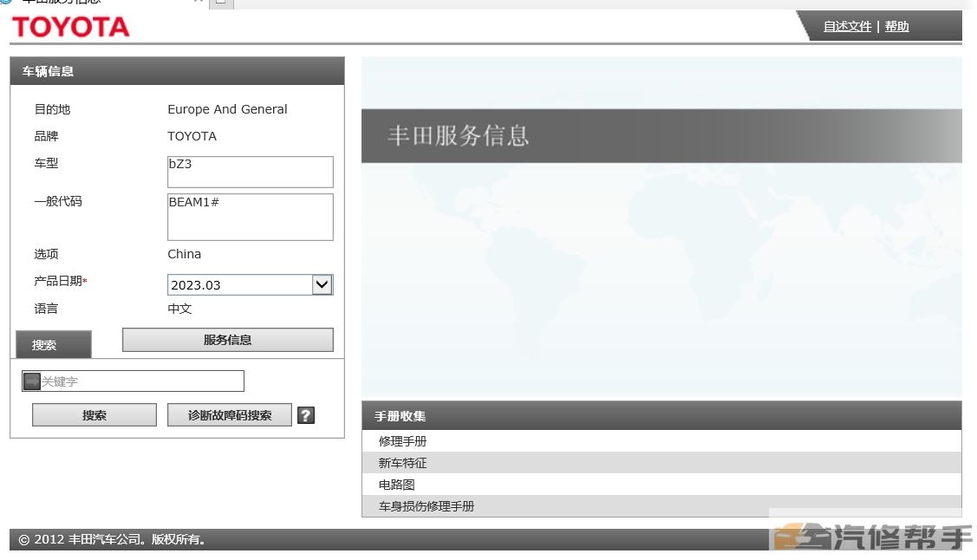977x560 pixels.
Task: Click the 手册收集 panel header
Action: pyautogui.click(x=661, y=415)
